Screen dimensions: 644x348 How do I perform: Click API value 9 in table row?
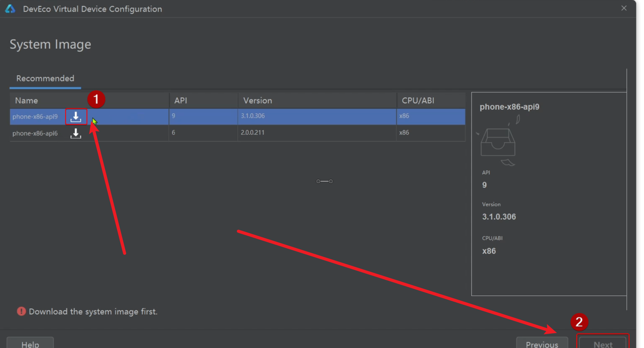point(173,116)
